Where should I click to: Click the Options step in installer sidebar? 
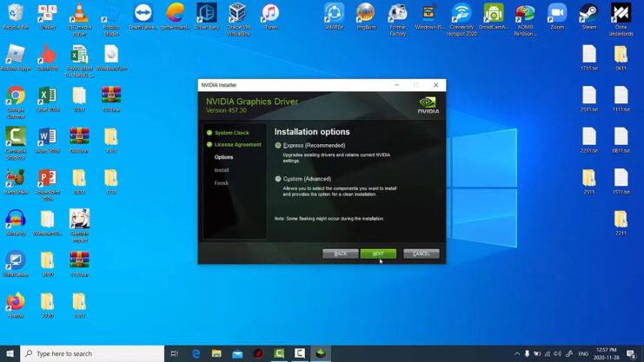223,157
